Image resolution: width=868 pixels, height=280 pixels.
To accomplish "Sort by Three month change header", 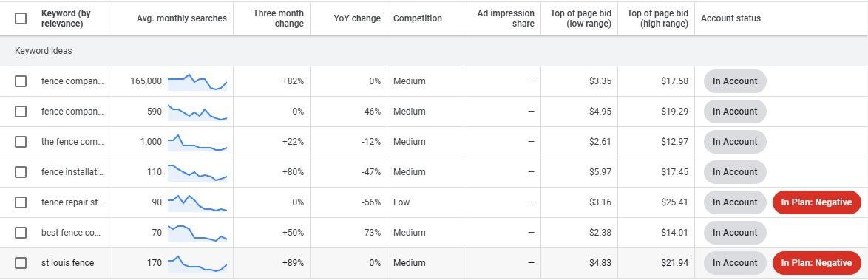I will tap(279, 18).
